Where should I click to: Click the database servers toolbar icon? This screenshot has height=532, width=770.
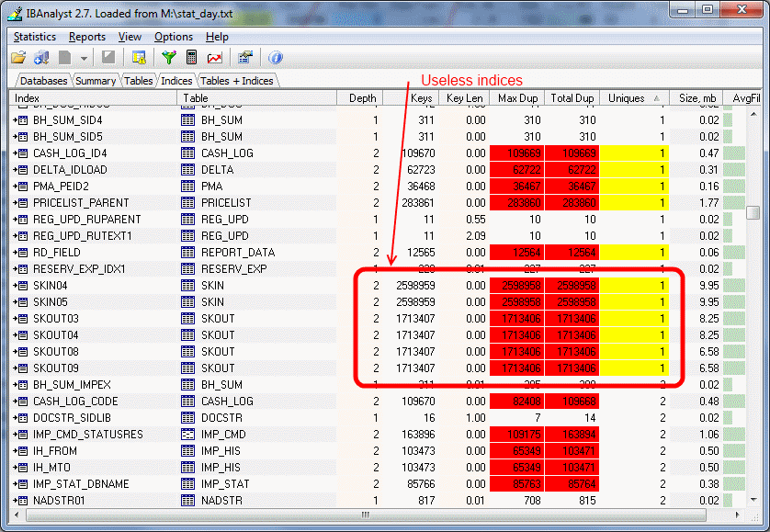tap(41, 58)
